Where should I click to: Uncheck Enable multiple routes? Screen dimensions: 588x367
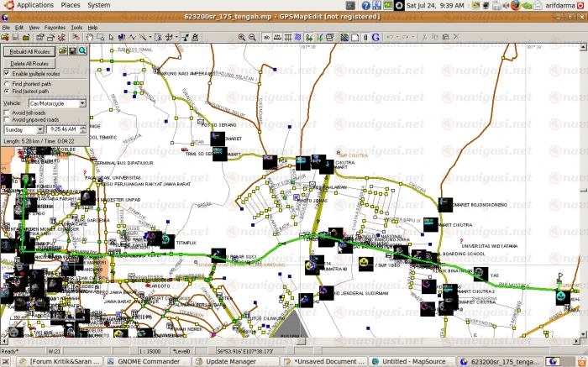point(8,74)
